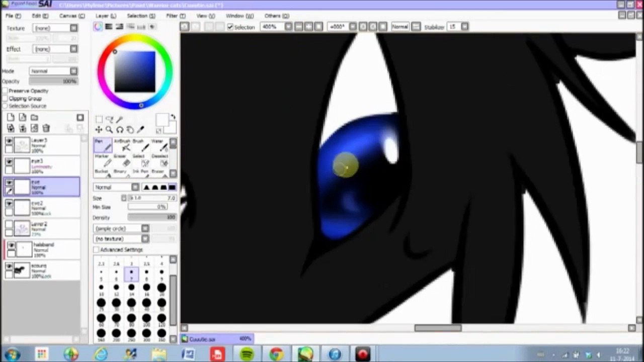Viewport: 644px width, 362px height.
Task: Hide the bottom locked layer's eye icon
Action: [x=9, y=266]
